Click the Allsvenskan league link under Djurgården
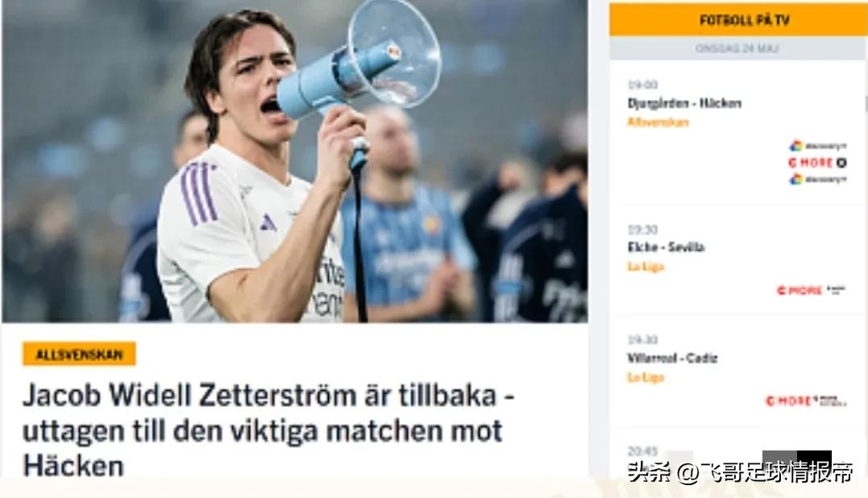The height and width of the screenshot is (498, 868). tap(658, 122)
